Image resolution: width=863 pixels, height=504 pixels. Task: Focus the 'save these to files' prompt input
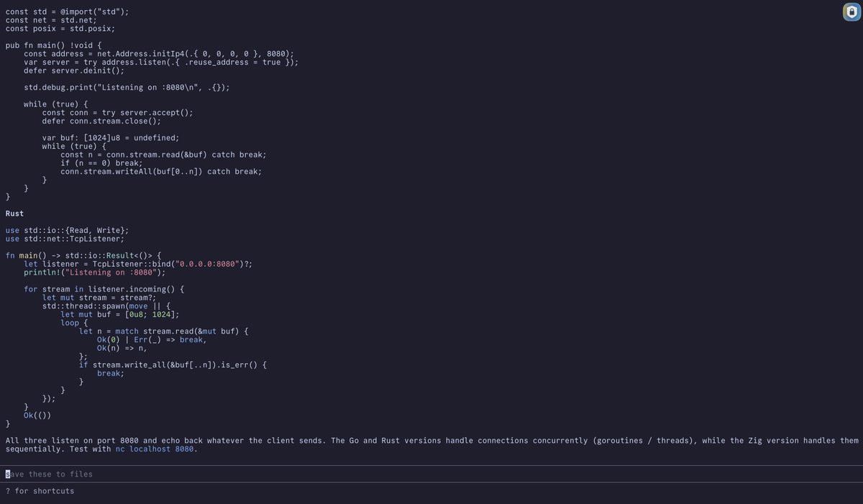tap(431, 474)
